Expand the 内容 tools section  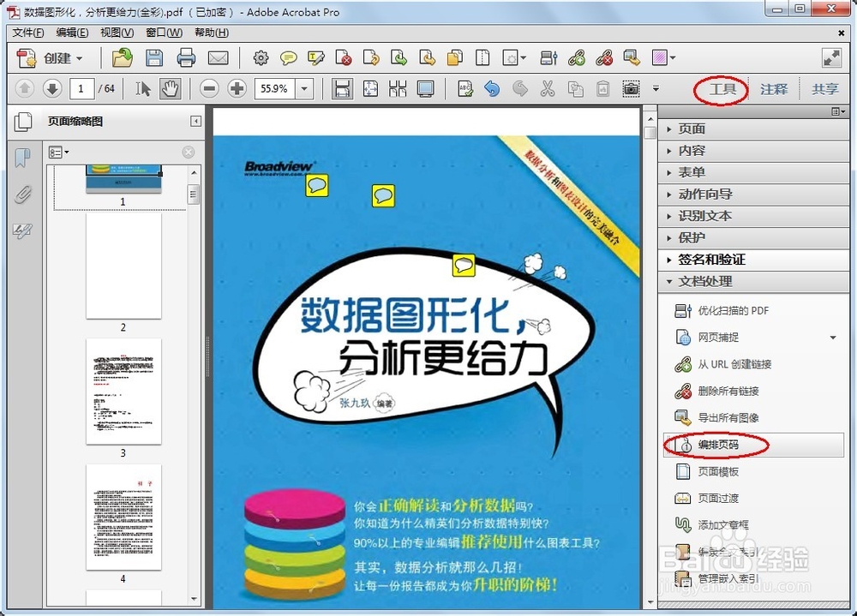[753, 151]
